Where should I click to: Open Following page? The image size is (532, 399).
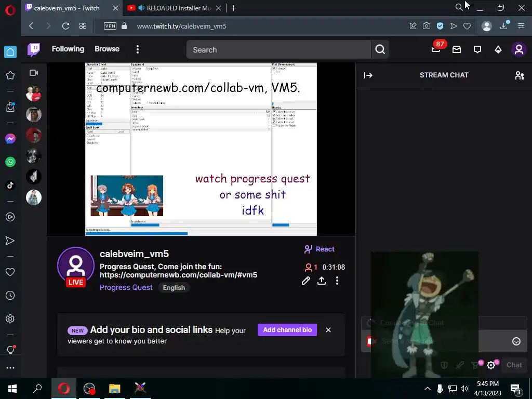(68, 49)
